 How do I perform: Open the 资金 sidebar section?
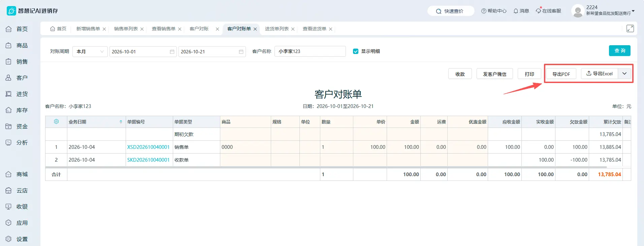[17, 126]
